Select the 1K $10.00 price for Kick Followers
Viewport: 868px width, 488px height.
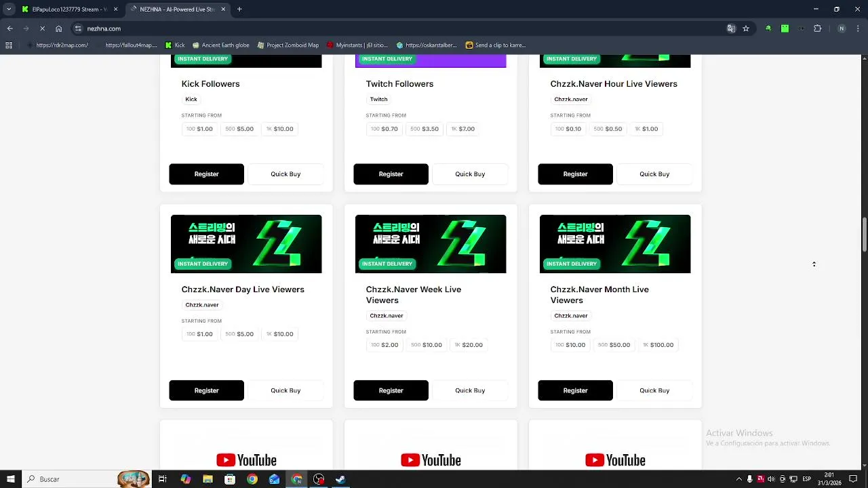(279, 129)
